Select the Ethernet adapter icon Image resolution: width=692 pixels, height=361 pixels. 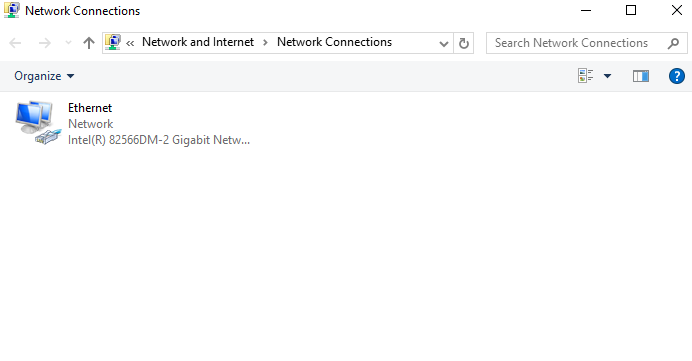(38, 123)
